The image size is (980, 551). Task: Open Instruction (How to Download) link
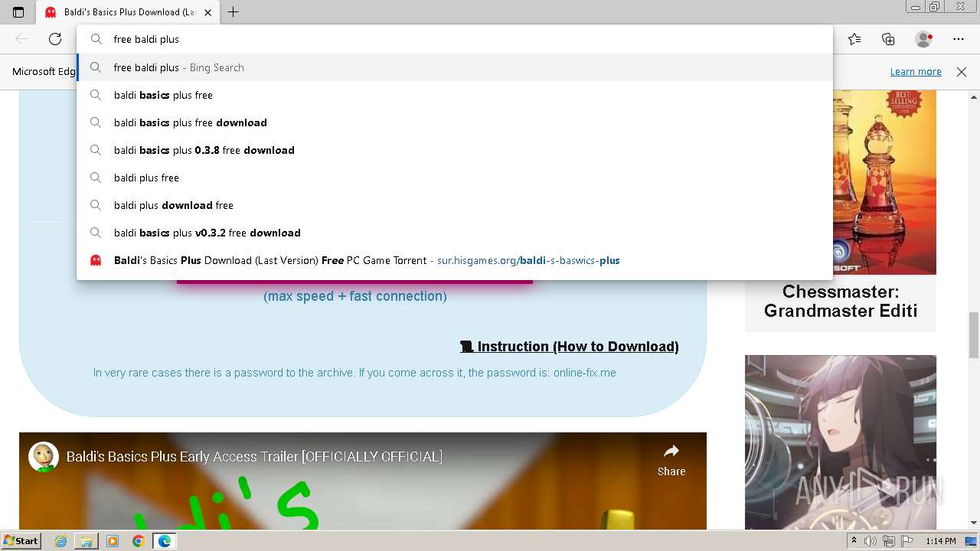click(570, 347)
